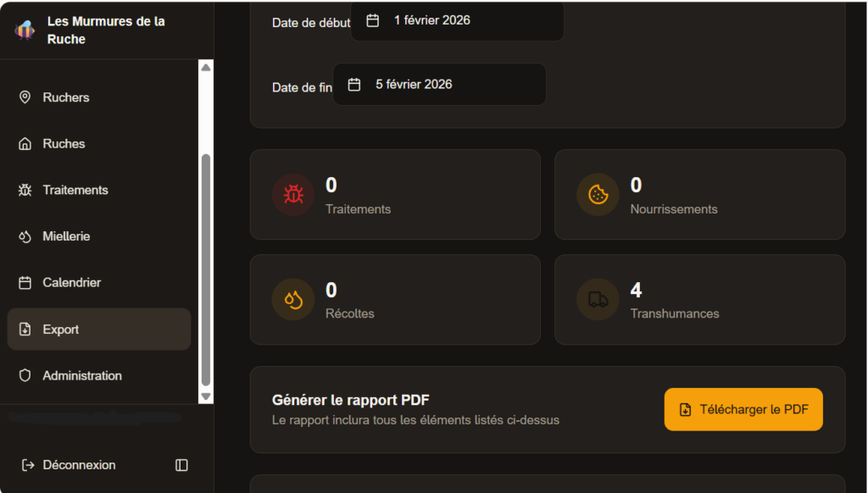Click the feeding icon on the Nourrissements card

(x=597, y=194)
